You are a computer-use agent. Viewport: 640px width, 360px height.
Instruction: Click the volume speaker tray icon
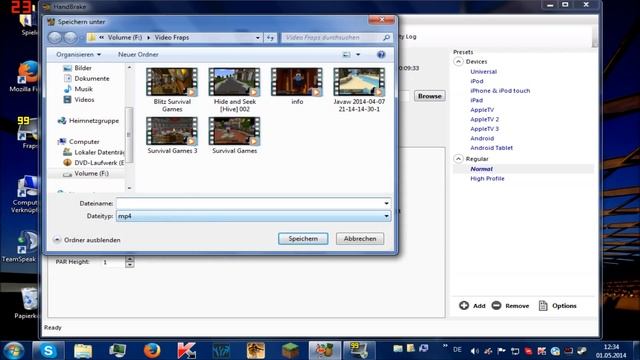[474, 351]
